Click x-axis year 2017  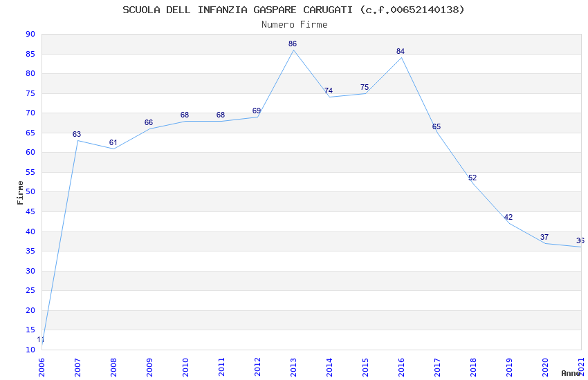[438, 368]
